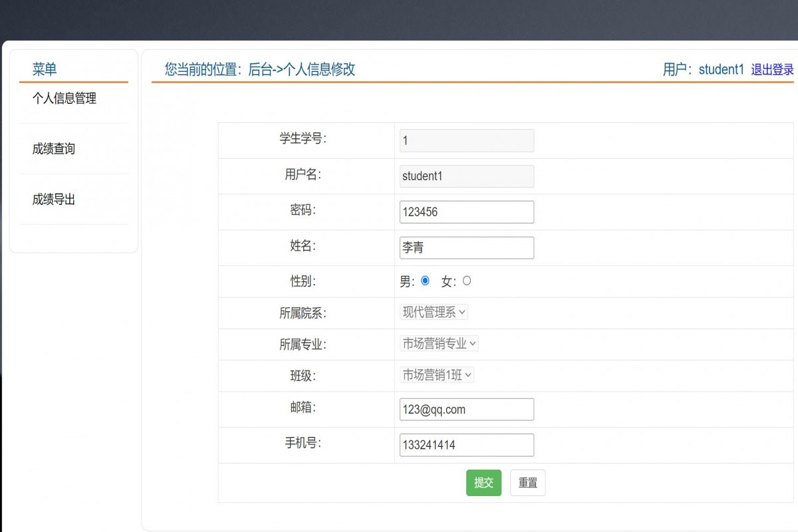
Task: Open the 成绩导出 menu item
Action: pyautogui.click(x=52, y=199)
